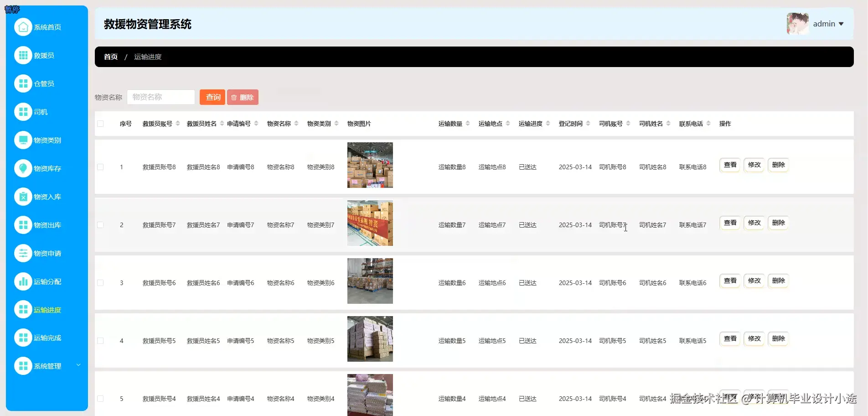Click the admin avatar picture
Viewport: 868px width, 416px height.
pos(798,24)
